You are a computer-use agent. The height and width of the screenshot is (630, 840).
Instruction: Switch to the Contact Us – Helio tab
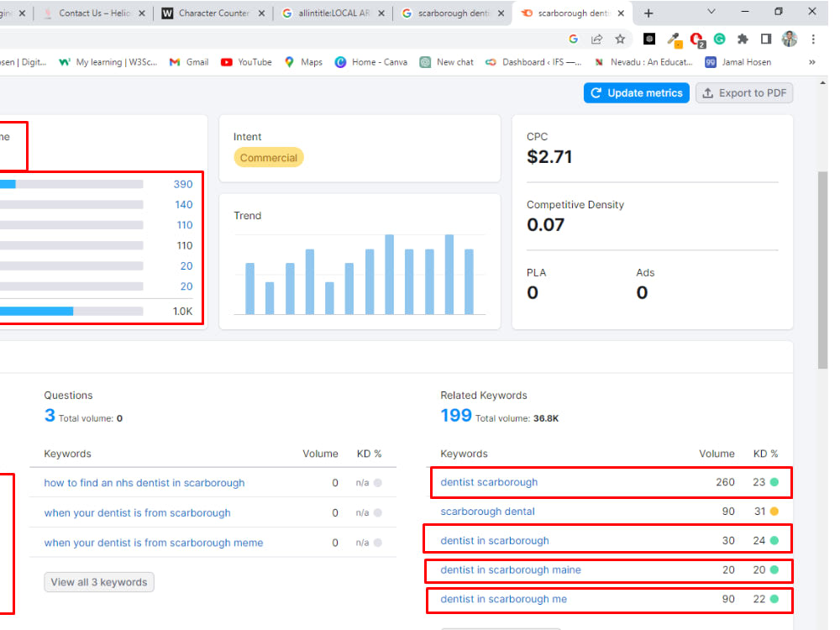[95, 13]
